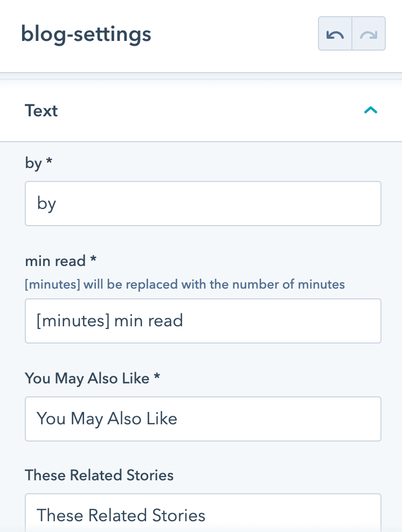The image size is (402, 532).
Task: Click the undo/redo button group
Action: pos(351,33)
